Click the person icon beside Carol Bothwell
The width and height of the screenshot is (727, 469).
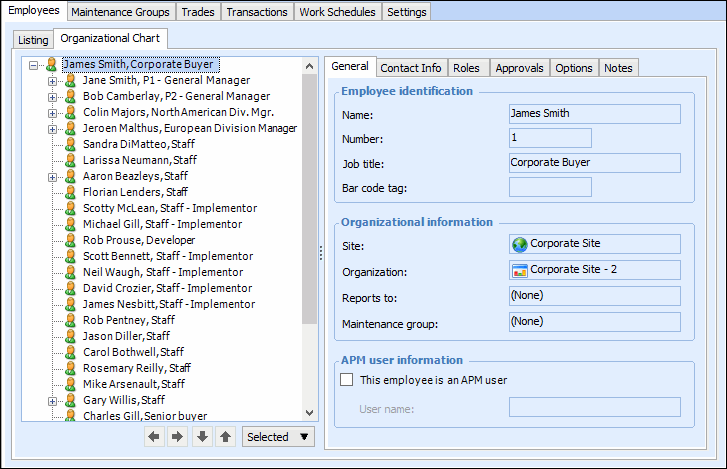click(71, 352)
